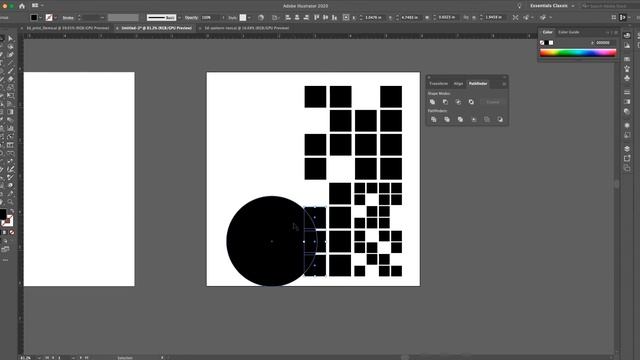640x360 pixels.
Task: Click the Home icon in the app bar
Action: pos(22,6)
